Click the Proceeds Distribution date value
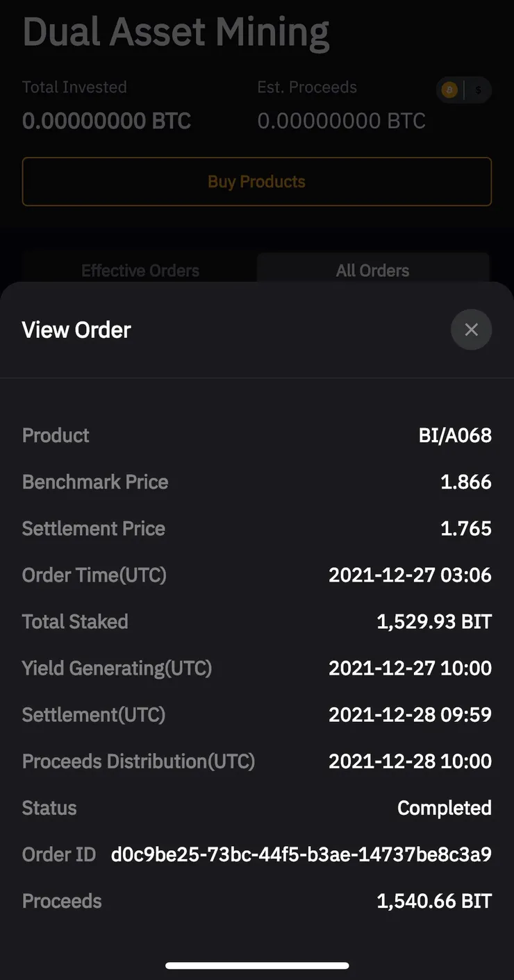 410,761
